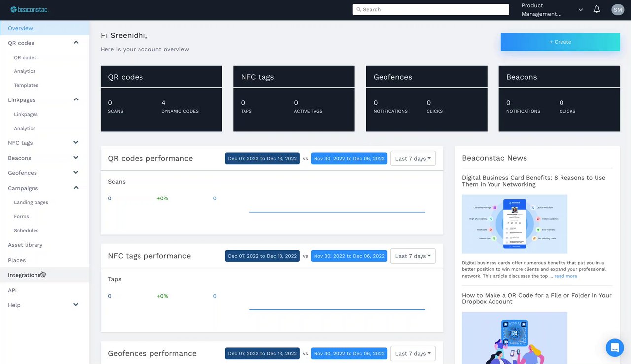
Task: Open the Dropbox QR Code article title
Action: 536,298
